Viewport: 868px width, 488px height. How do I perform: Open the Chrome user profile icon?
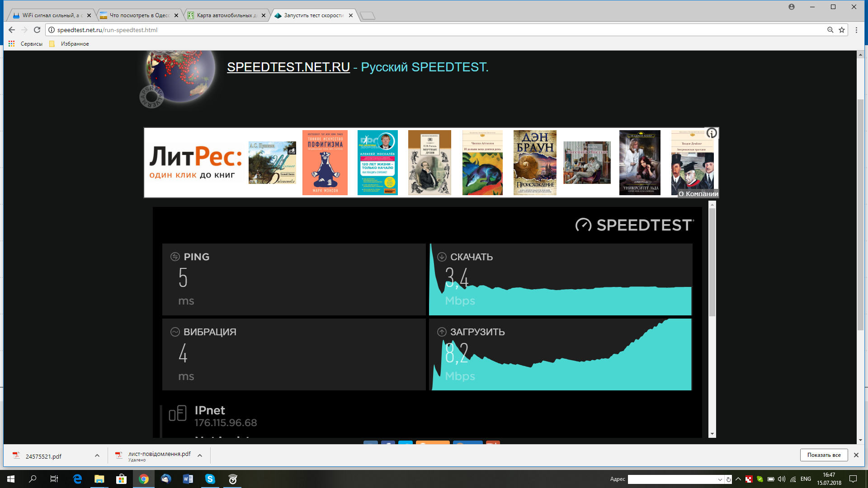(x=792, y=7)
